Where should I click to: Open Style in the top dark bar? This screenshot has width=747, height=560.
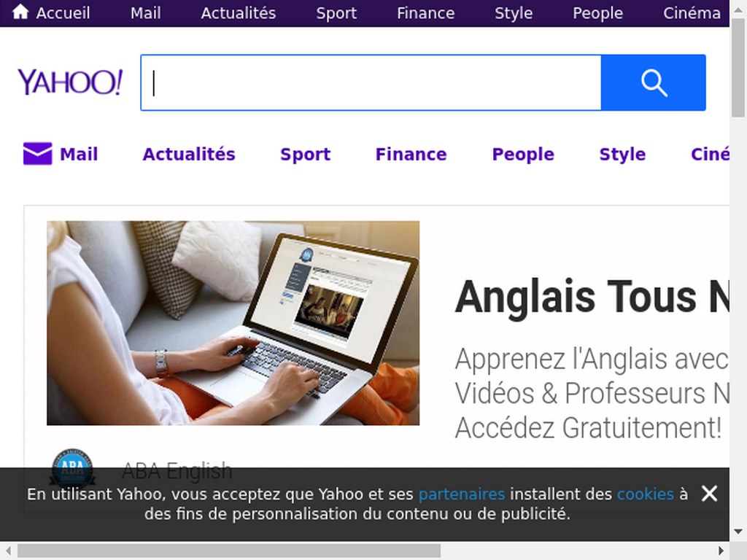tap(514, 13)
